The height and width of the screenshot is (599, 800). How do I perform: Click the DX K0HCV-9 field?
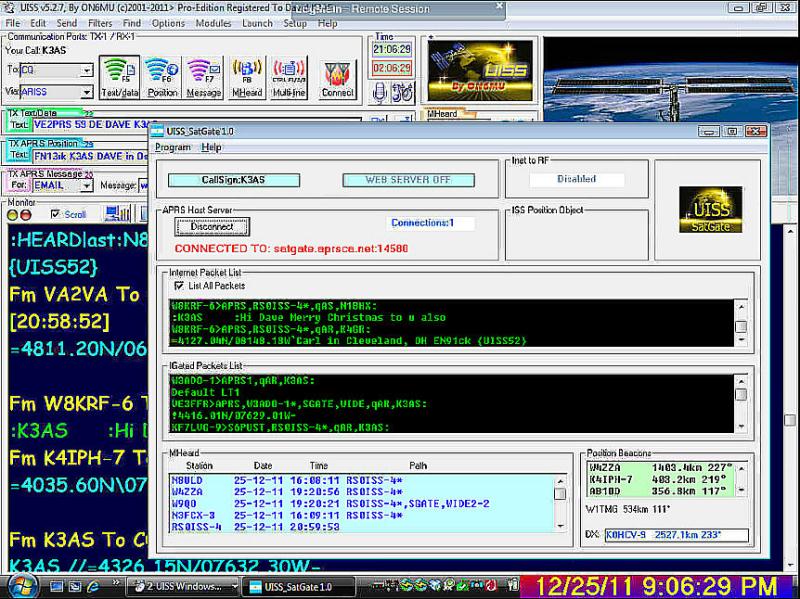click(677, 535)
